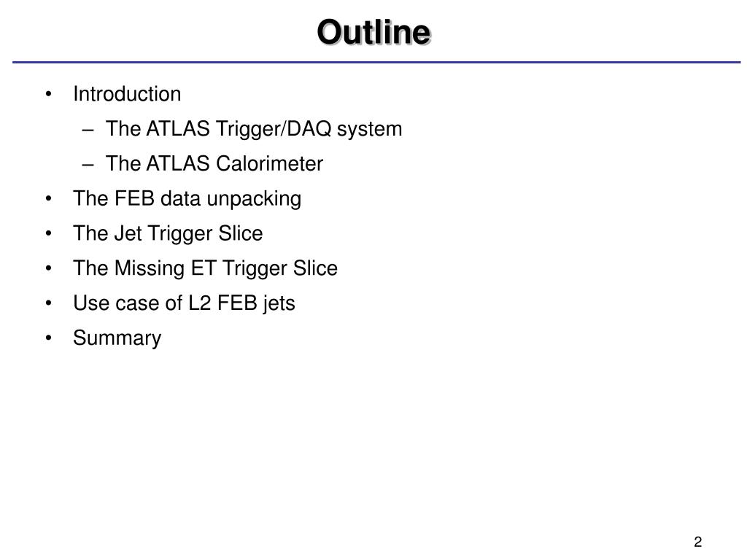Click "The ATLAS Trigger/DAQ system" sub-item

(x=253, y=129)
